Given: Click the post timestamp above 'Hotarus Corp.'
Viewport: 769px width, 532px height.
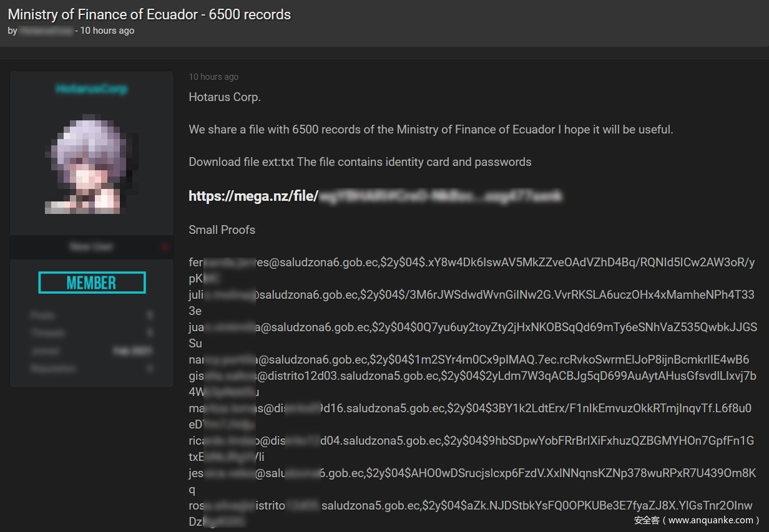Looking at the screenshot, I should 213,77.
